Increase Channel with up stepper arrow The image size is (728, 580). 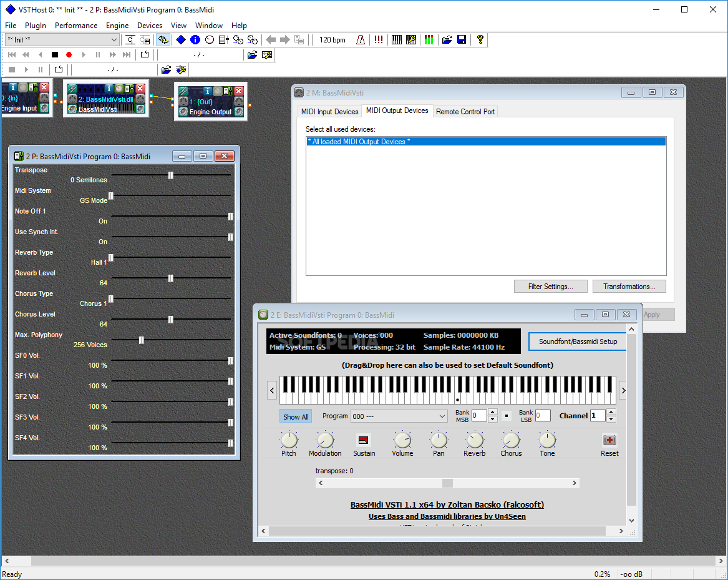[611, 412]
